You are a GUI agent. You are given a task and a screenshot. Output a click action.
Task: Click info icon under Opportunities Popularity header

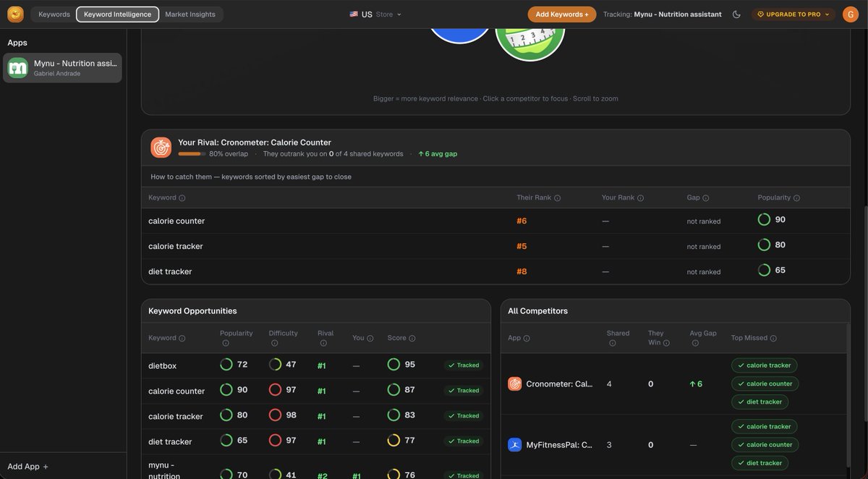226,344
